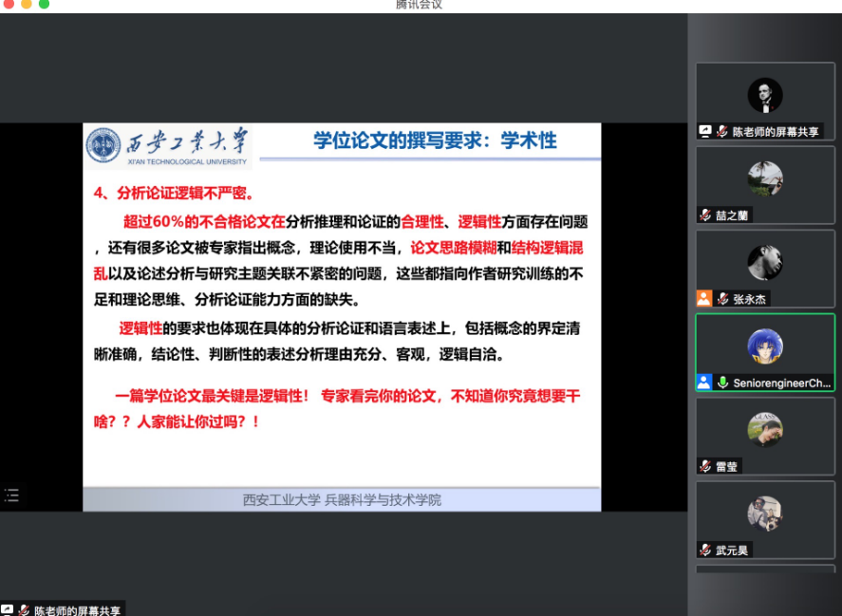The width and height of the screenshot is (842, 616).
Task: Click screen share icon in bottom-left label
Action: coord(8,610)
